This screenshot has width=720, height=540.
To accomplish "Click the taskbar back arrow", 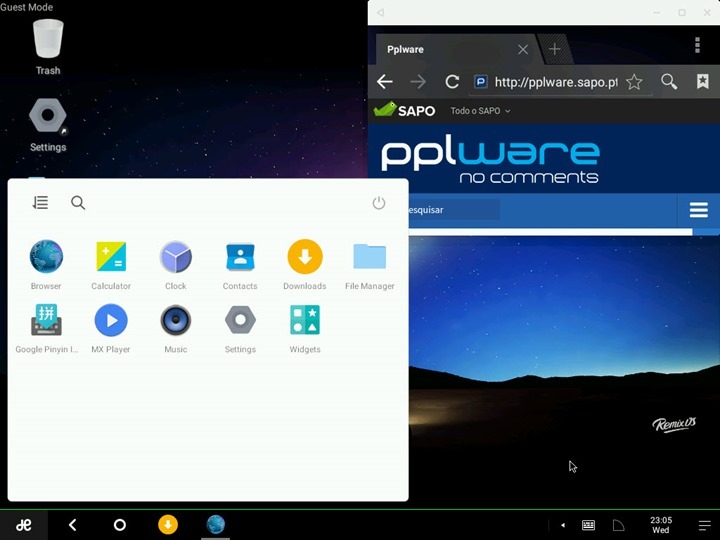I will tap(72, 525).
